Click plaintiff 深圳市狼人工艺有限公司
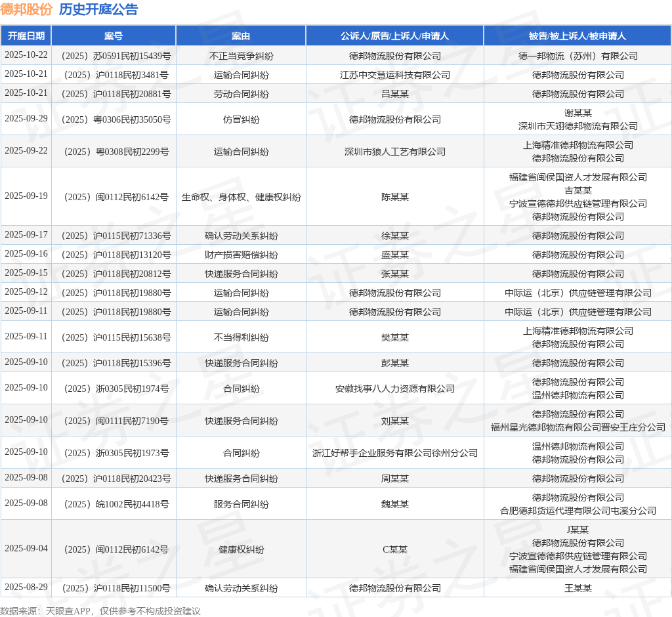Screen dimensions: 672x617 pyautogui.click(x=394, y=152)
